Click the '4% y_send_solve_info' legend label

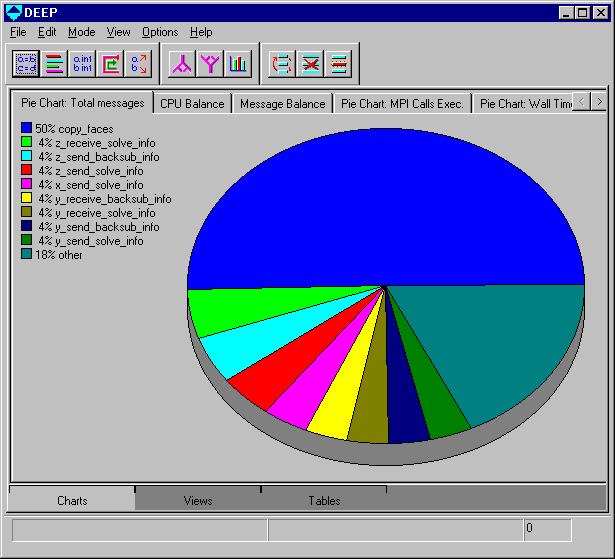coord(91,241)
